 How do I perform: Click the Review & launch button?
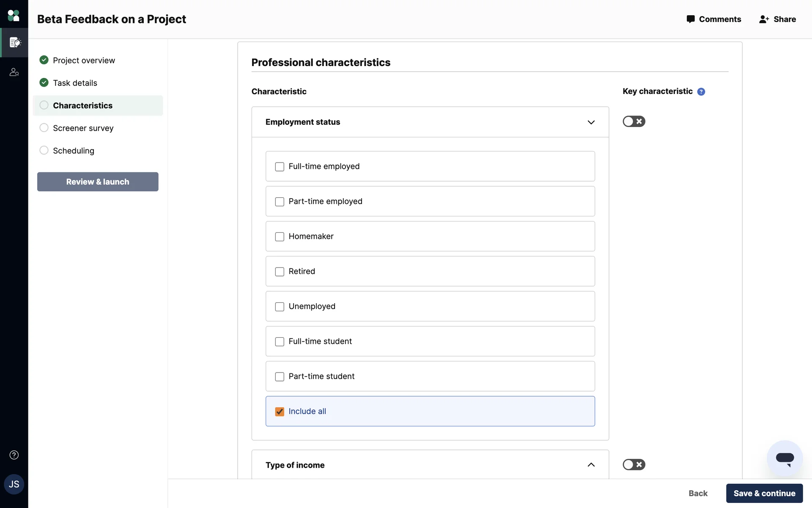(x=98, y=182)
